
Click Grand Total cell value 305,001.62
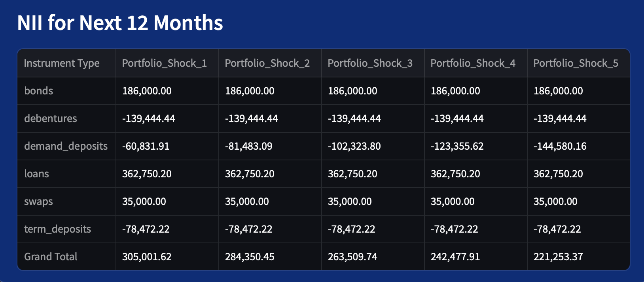point(147,257)
